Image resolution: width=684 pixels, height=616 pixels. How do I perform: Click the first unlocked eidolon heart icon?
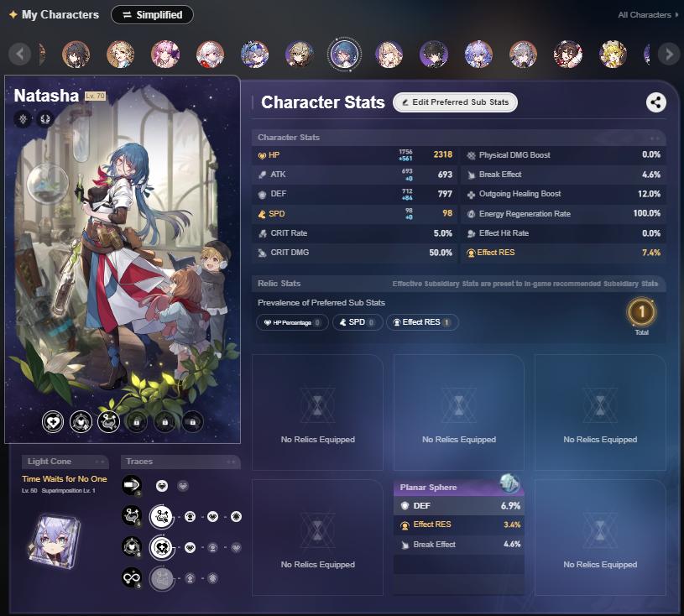pos(53,422)
